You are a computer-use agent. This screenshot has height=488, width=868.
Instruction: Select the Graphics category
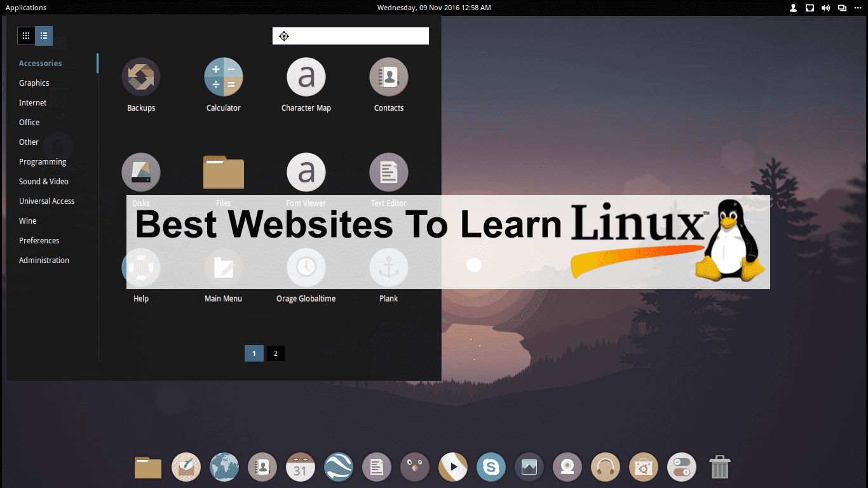tap(34, 83)
